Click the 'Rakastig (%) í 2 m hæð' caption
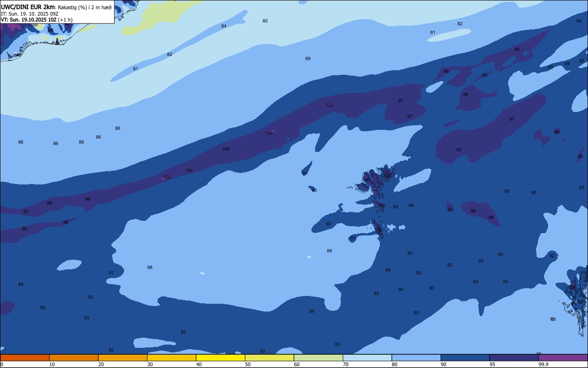The height and width of the screenshot is (368, 588). (x=84, y=7)
